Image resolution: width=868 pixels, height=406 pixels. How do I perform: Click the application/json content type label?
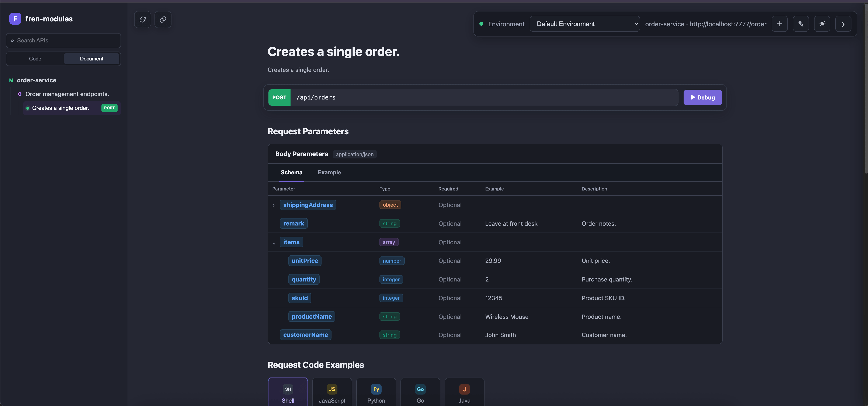coord(354,154)
